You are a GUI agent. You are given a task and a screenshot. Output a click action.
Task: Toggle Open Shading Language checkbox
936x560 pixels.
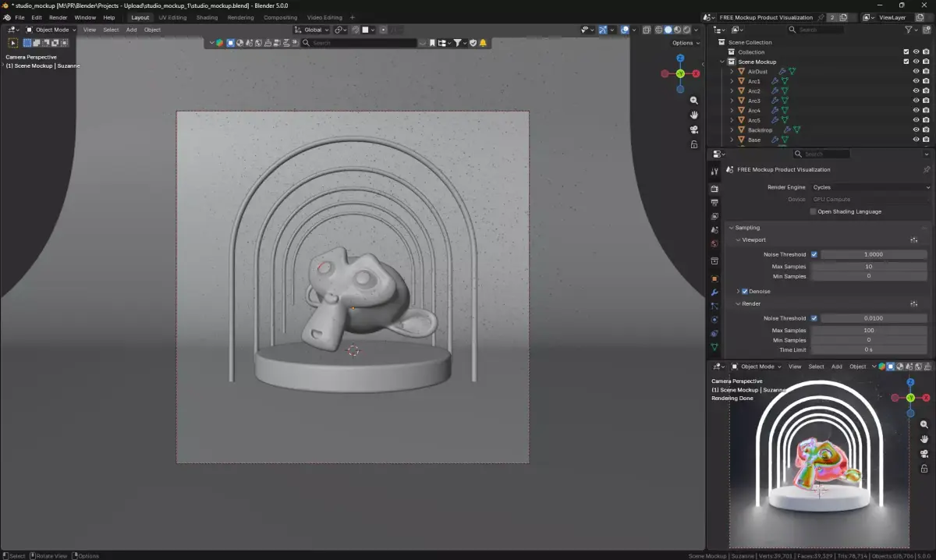(x=814, y=211)
